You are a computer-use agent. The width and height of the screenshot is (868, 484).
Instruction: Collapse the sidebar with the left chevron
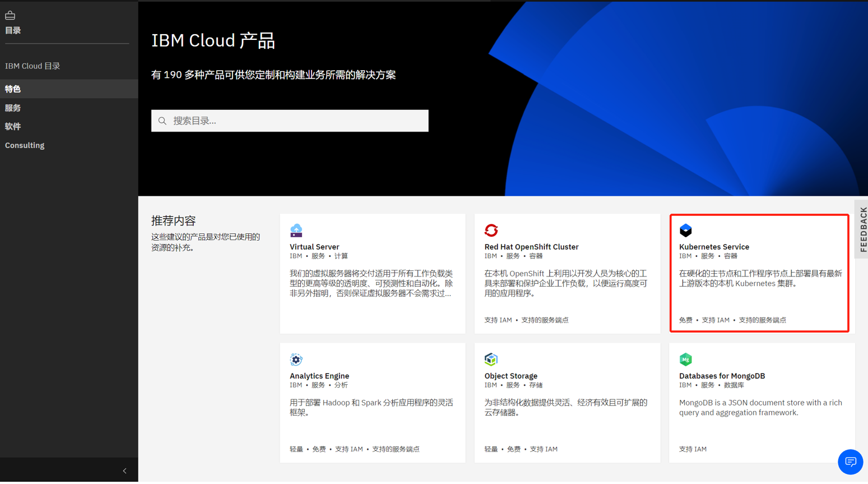124,471
